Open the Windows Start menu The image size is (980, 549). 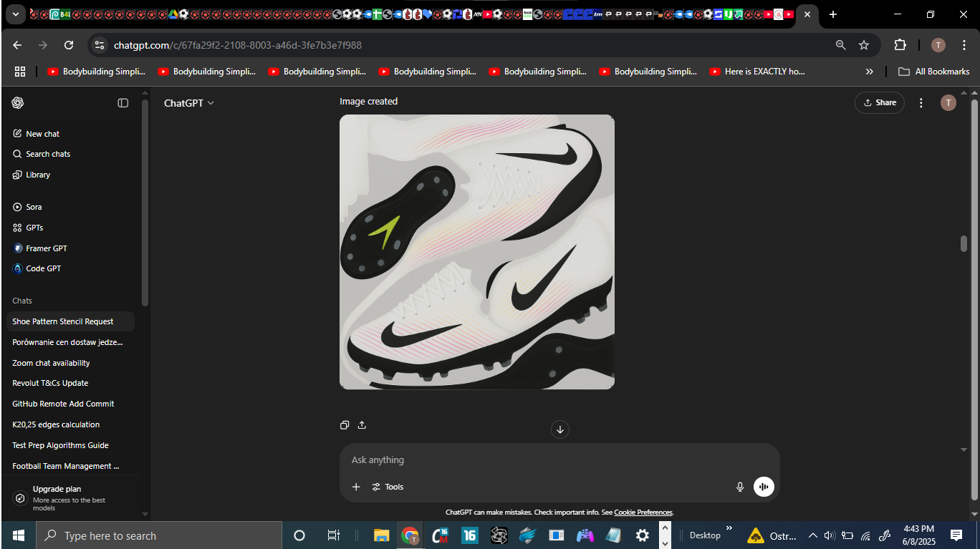(x=18, y=535)
